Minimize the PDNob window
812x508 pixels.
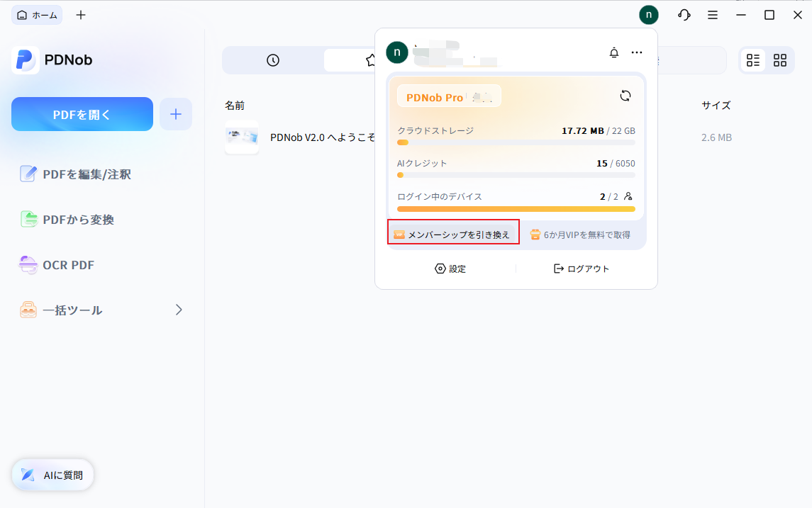741,15
